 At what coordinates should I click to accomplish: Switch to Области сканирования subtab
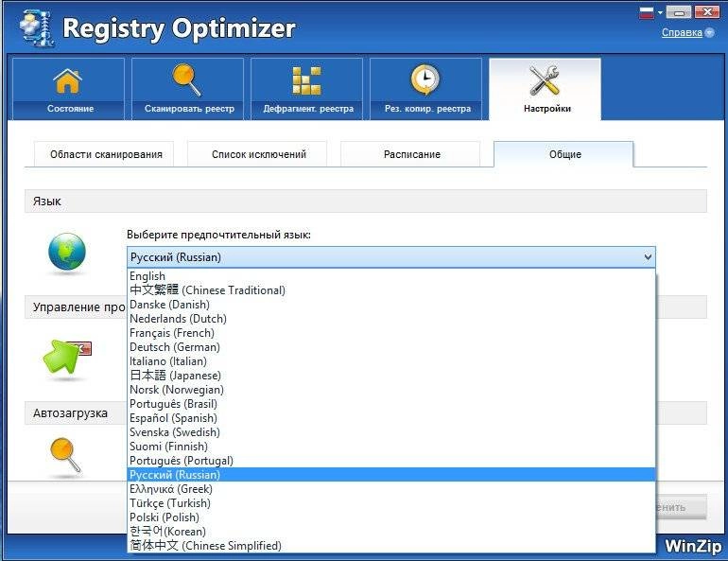pos(106,154)
